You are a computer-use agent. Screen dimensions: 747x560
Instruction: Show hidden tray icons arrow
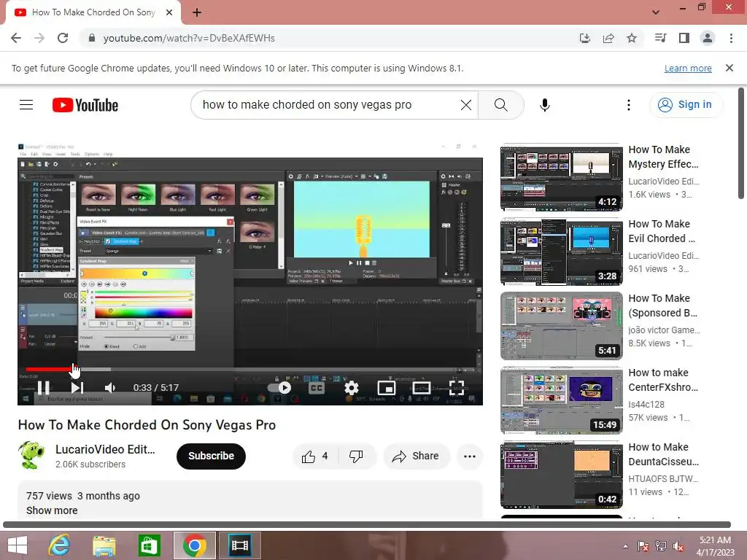click(x=625, y=546)
